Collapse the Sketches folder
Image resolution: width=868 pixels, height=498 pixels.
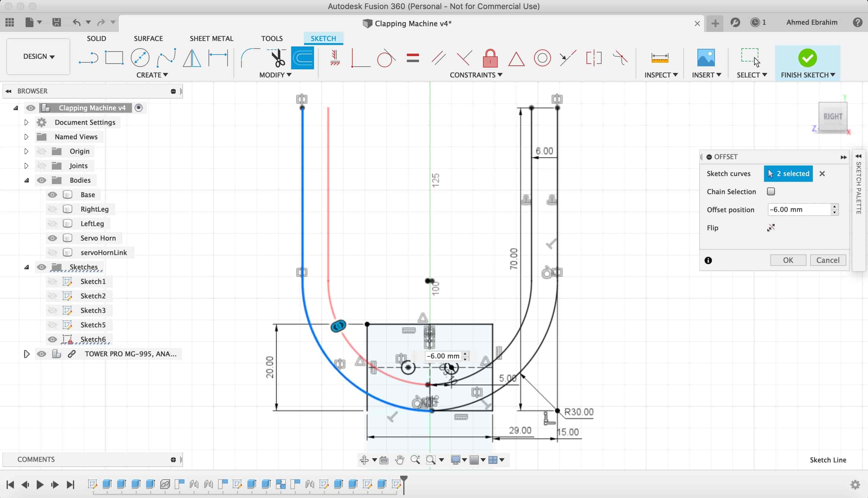[x=26, y=267]
